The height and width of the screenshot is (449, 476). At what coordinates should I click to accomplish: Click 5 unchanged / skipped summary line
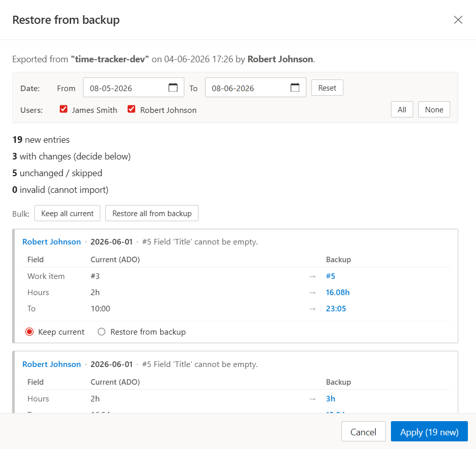click(57, 173)
